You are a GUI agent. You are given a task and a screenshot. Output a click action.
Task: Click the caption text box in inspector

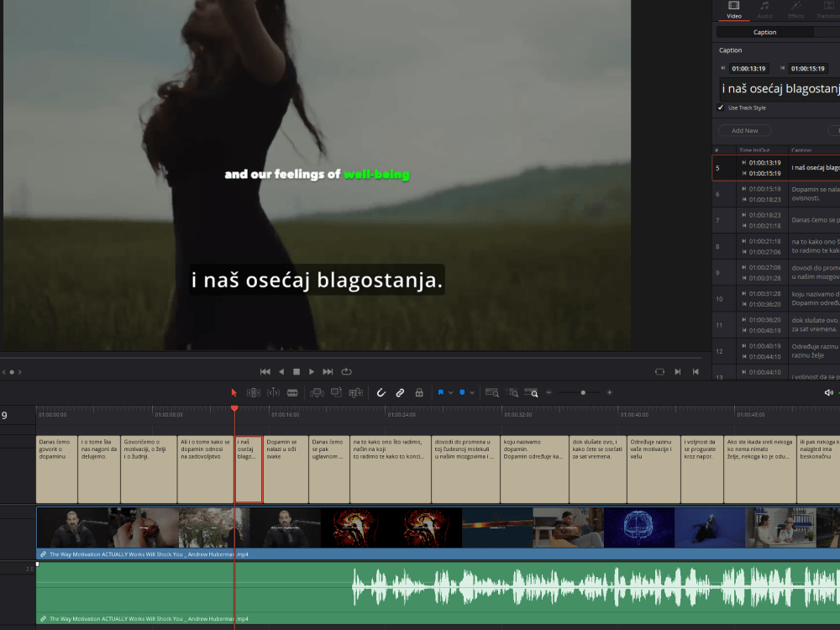click(780, 89)
